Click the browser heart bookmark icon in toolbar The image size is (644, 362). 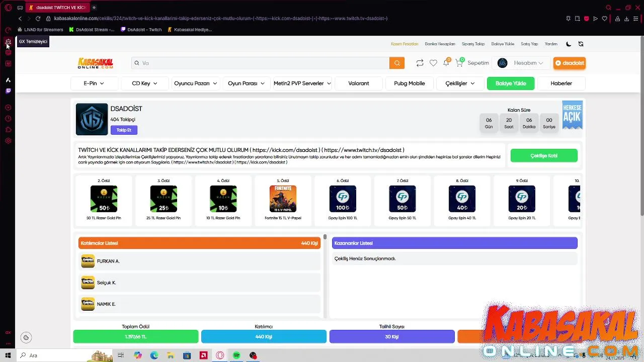click(605, 19)
